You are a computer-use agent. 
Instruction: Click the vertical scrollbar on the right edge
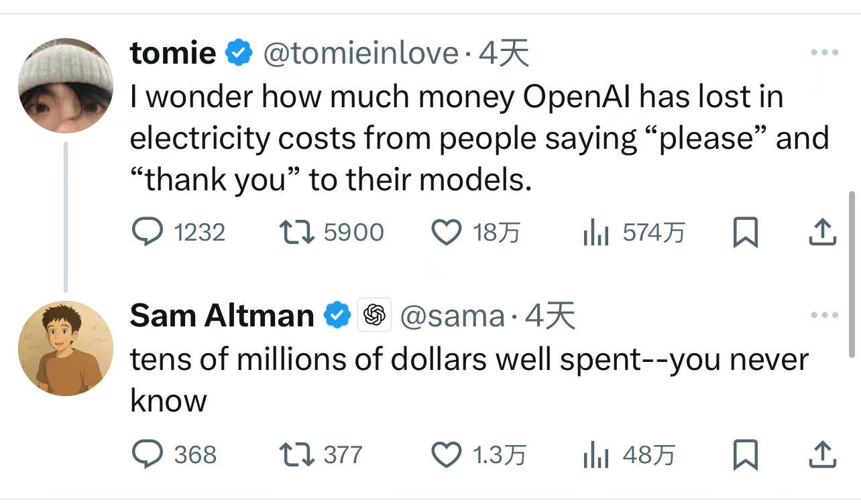coord(852,275)
